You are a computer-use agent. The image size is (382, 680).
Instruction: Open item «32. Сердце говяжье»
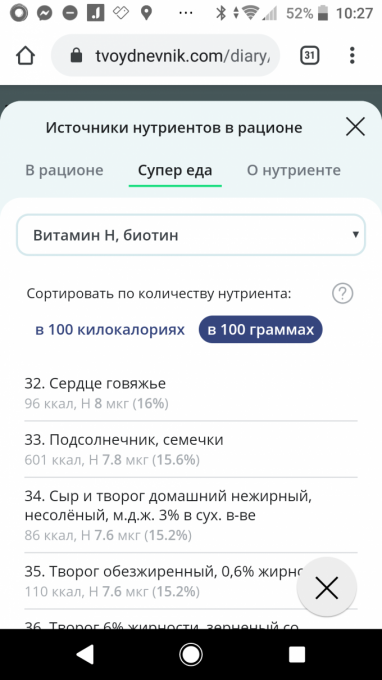(x=191, y=393)
